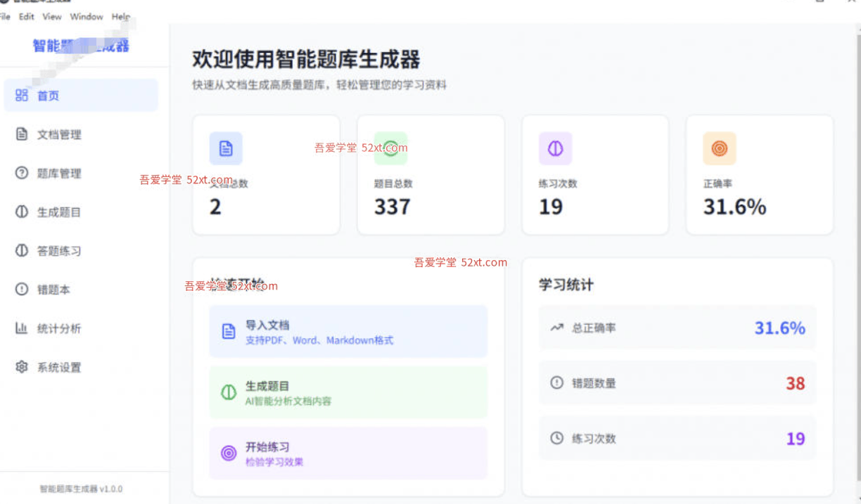
Task: Click the 导入文档 quick start button
Action: pyautogui.click(x=348, y=332)
